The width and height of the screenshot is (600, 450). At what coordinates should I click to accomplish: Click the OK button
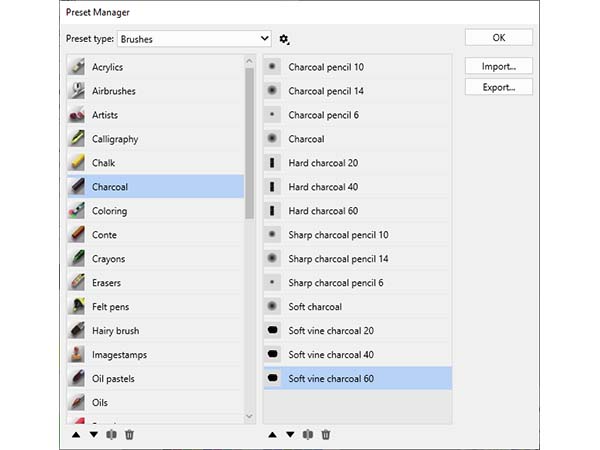pyautogui.click(x=499, y=38)
